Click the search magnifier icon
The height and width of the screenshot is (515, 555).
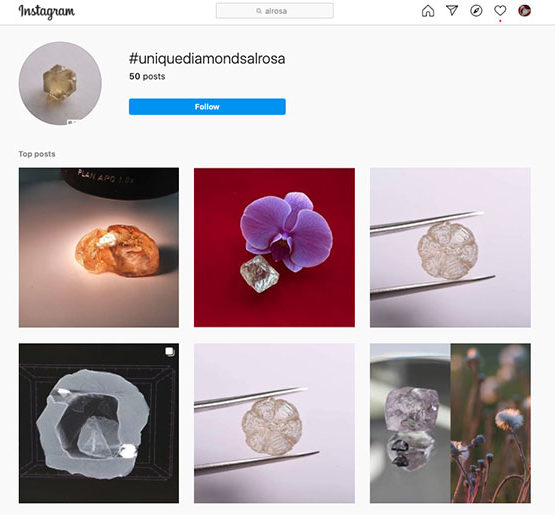point(259,11)
